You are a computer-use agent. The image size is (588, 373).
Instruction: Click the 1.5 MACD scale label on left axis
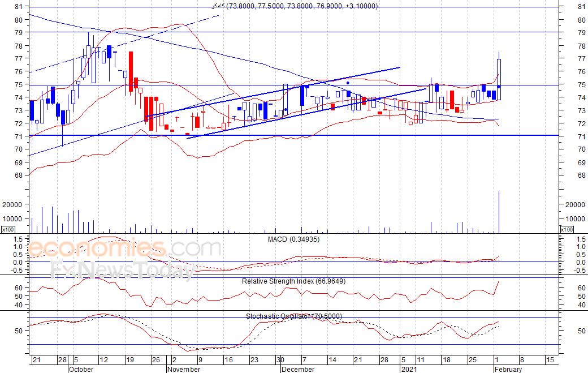tap(19, 239)
